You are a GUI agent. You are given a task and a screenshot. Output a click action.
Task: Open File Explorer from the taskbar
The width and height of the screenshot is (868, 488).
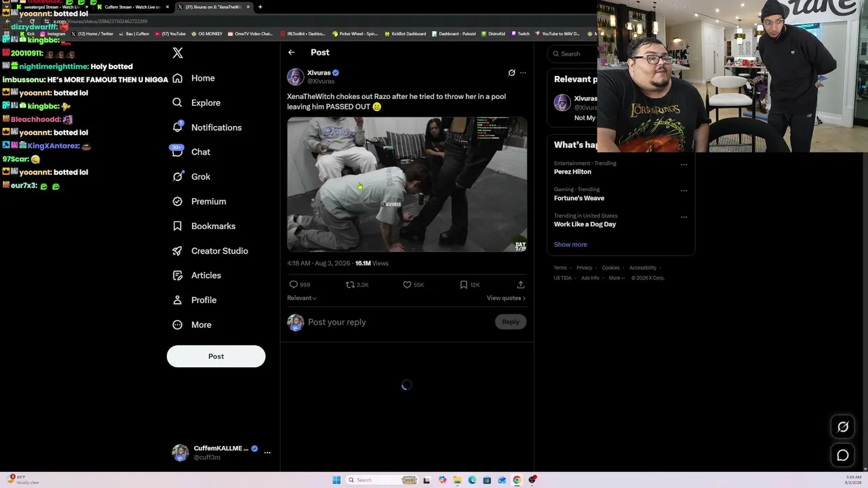457,481
